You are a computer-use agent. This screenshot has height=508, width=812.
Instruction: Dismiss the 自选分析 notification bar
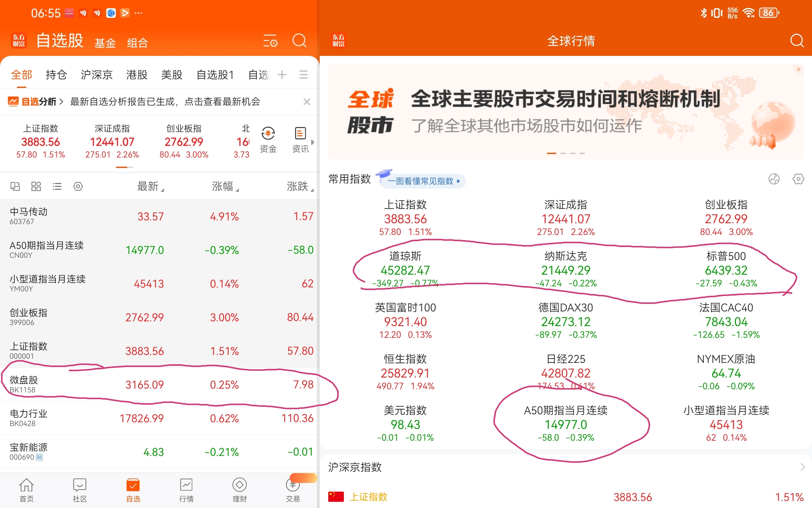pos(307,102)
